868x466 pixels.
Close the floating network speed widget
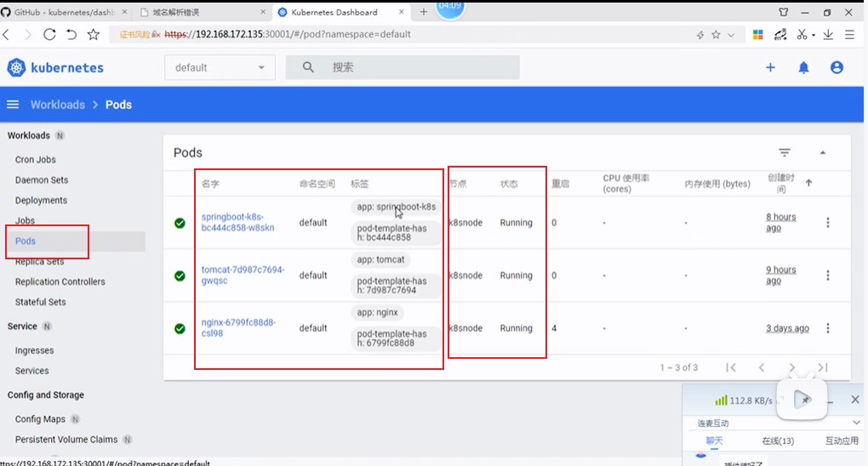854,399
